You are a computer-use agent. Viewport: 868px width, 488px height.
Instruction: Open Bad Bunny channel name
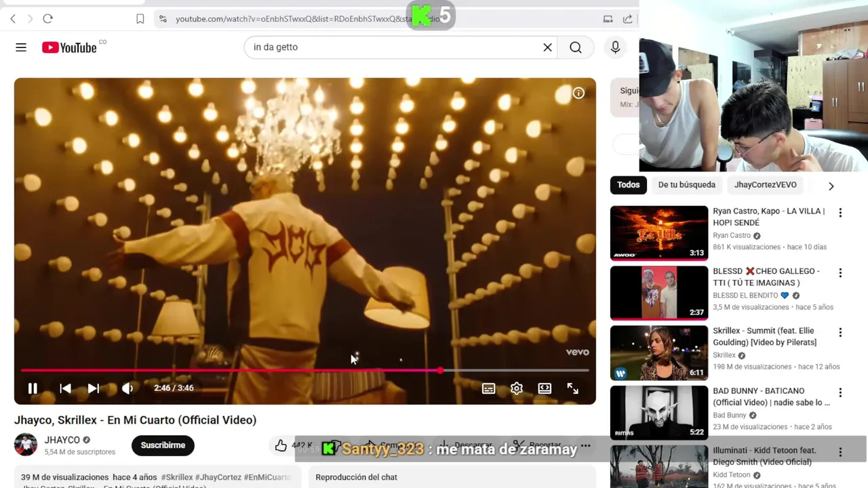coord(730,415)
